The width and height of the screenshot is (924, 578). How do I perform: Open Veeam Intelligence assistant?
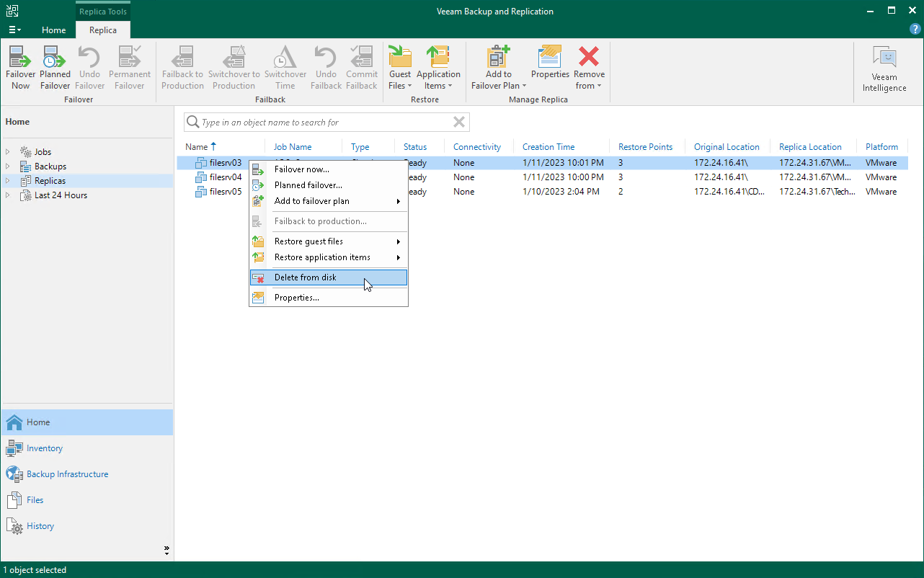click(x=884, y=68)
